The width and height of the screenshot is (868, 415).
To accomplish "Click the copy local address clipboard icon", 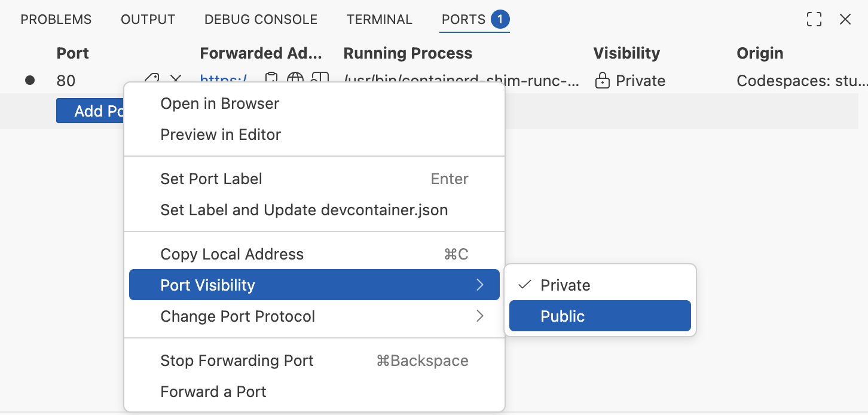I will click(271, 80).
